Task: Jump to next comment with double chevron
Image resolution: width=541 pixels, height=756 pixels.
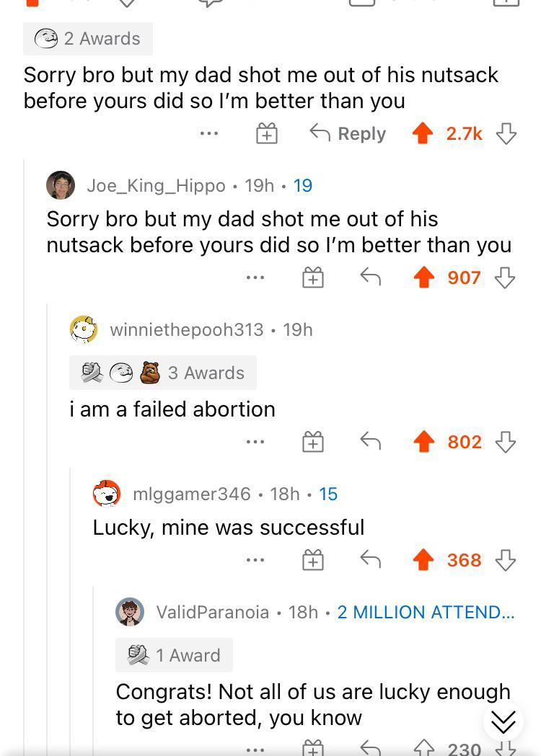Action: click(503, 721)
